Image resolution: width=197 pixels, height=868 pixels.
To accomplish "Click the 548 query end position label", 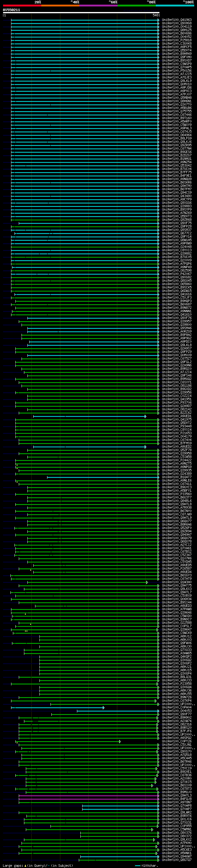I will click(155, 15).
